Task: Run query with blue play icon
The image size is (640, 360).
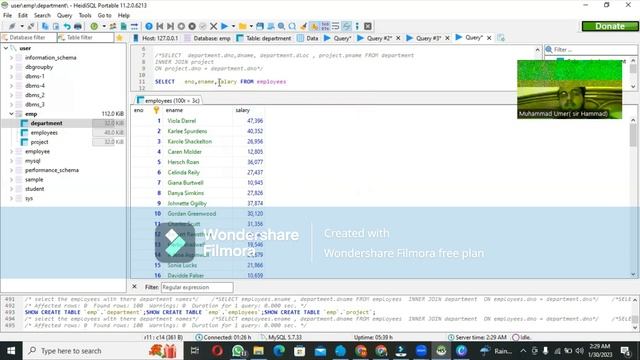Action: 224,26
